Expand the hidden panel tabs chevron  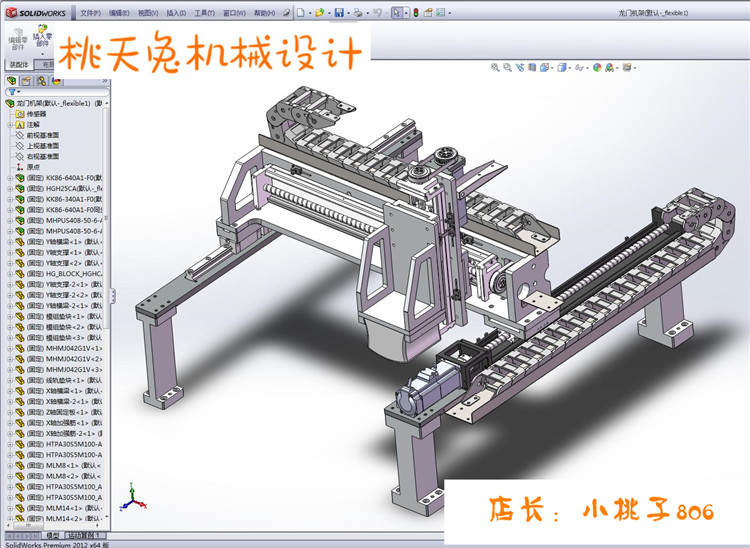click(105, 81)
